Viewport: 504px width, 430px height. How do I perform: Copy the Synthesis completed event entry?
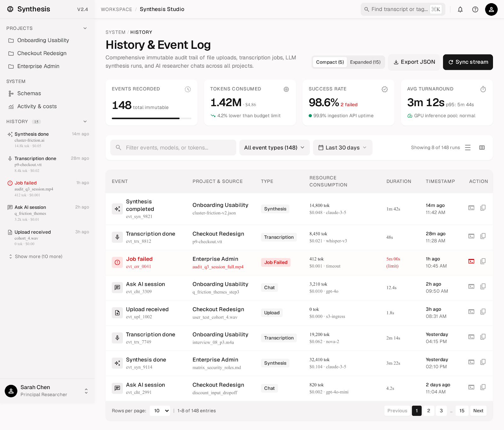[483, 208]
